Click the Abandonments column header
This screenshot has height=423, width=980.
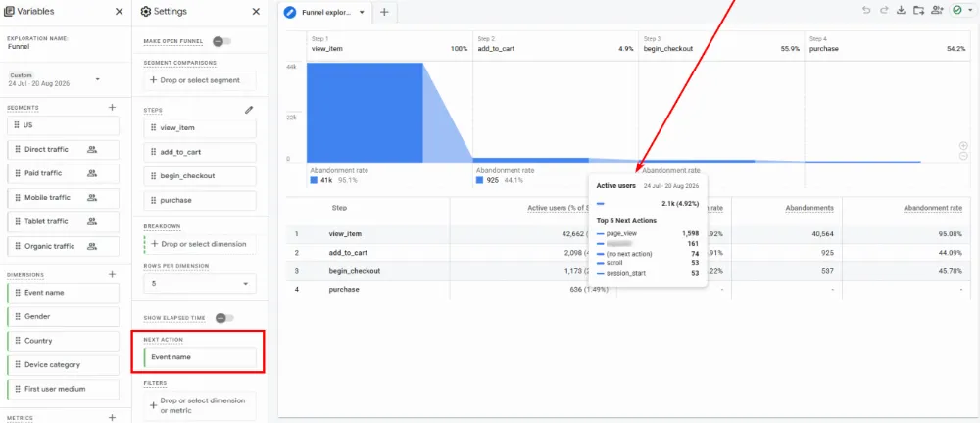tap(810, 208)
